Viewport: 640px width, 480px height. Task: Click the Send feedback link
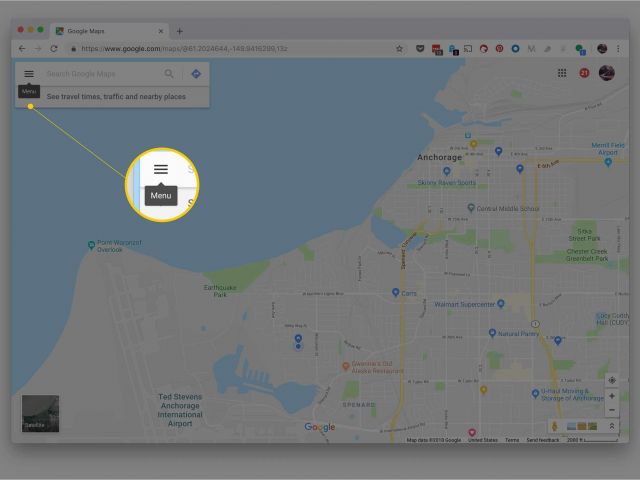[544, 440]
